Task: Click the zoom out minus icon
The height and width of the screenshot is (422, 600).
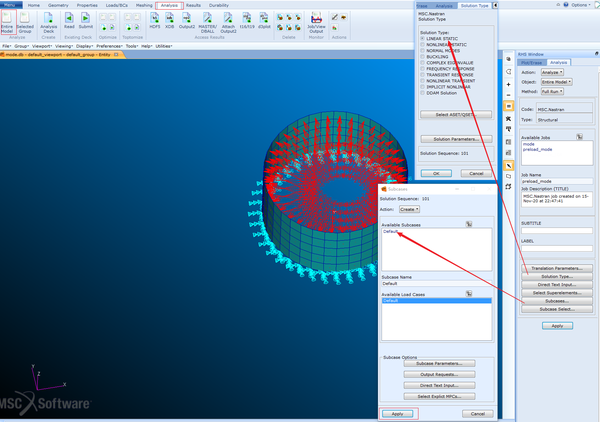Action: (x=508, y=95)
